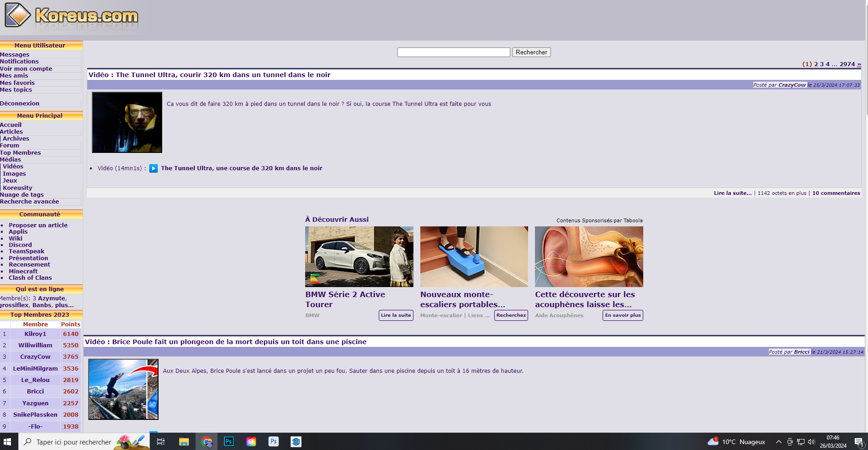
Task: Click the Task View icon in taskbar
Action: 161,441
